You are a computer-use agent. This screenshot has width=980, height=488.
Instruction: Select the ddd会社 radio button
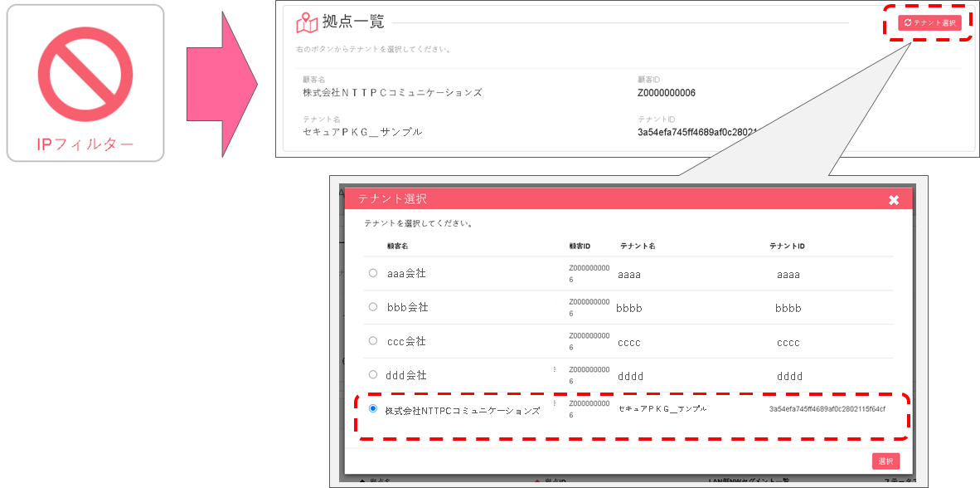(373, 374)
